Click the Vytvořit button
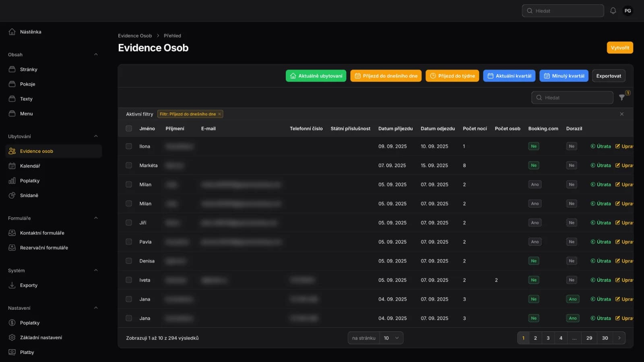This screenshot has width=644, height=362. (x=619, y=47)
